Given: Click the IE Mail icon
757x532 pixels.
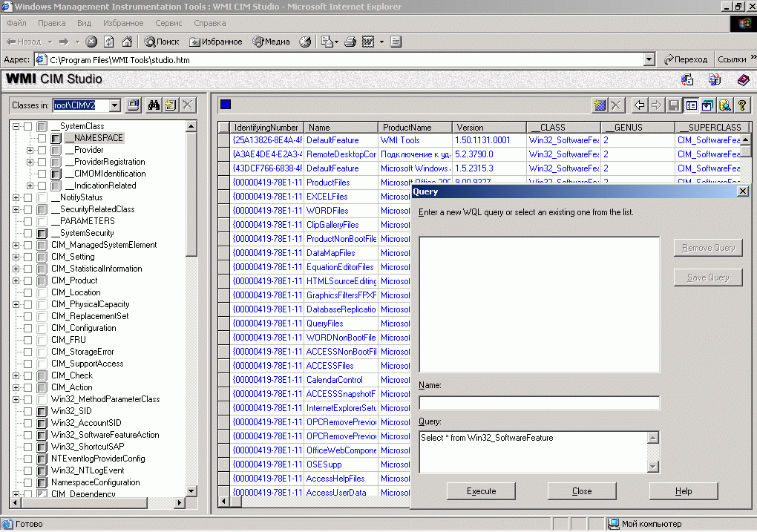Looking at the screenshot, I should pos(327,42).
